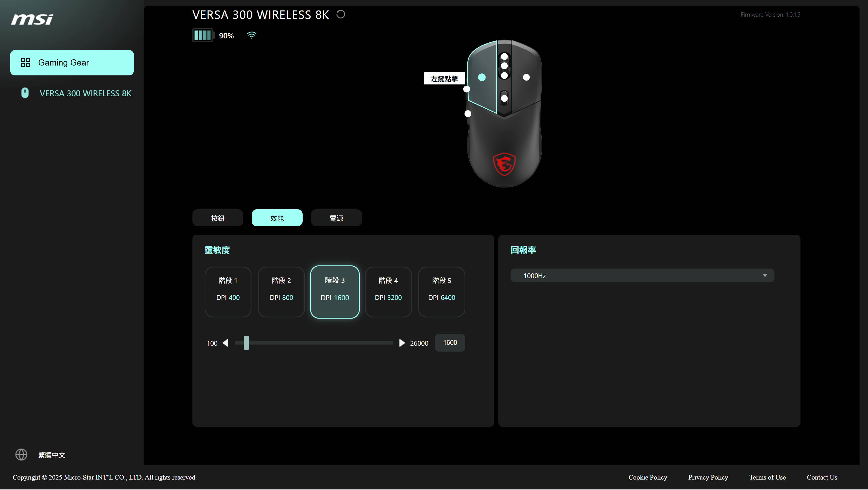
Task: Select stage 2 DPI 800
Action: click(281, 292)
